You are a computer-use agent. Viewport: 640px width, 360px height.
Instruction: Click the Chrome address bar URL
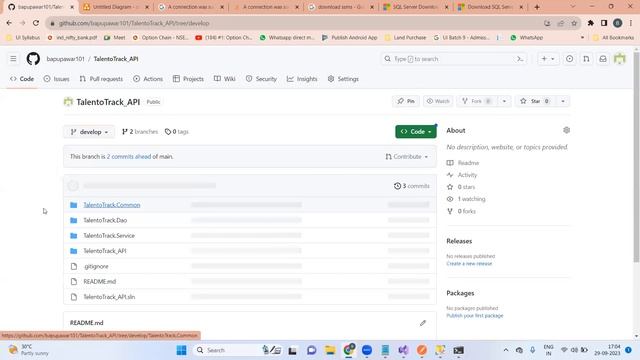point(134,23)
